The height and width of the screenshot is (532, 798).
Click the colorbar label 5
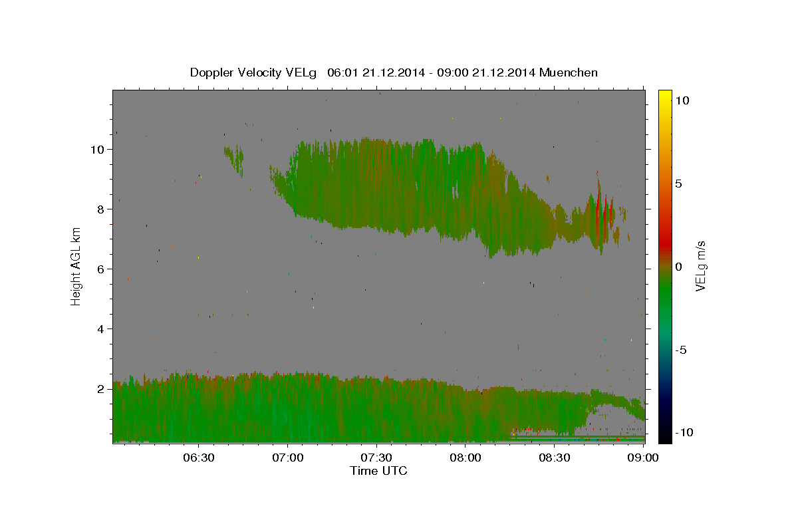point(679,184)
